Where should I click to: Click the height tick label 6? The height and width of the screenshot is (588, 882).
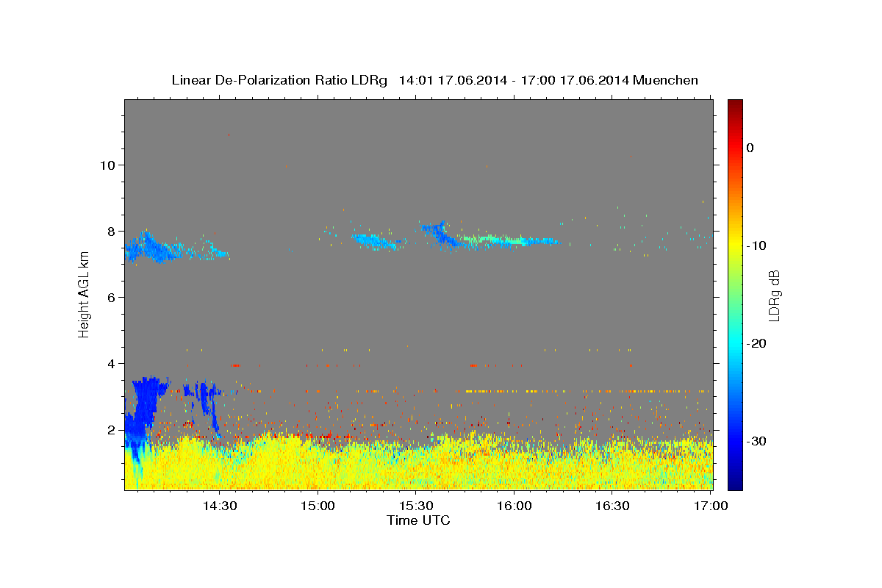[112, 297]
